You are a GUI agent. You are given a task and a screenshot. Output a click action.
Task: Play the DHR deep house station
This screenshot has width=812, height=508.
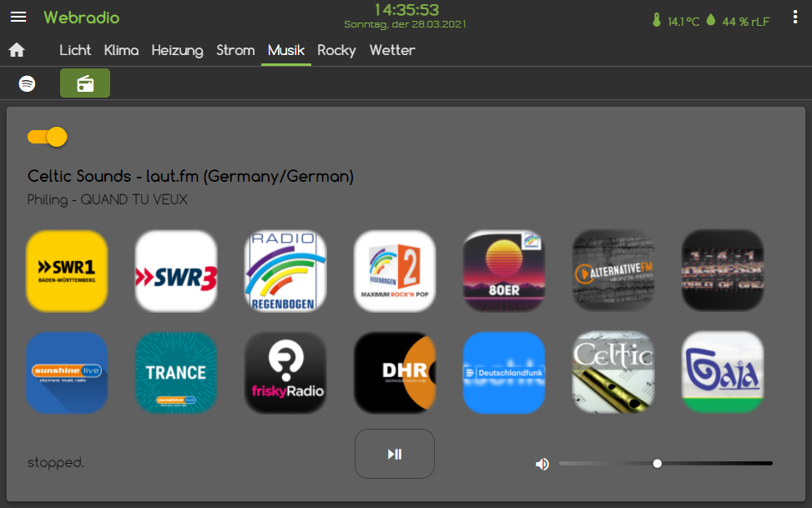click(395, 373)
